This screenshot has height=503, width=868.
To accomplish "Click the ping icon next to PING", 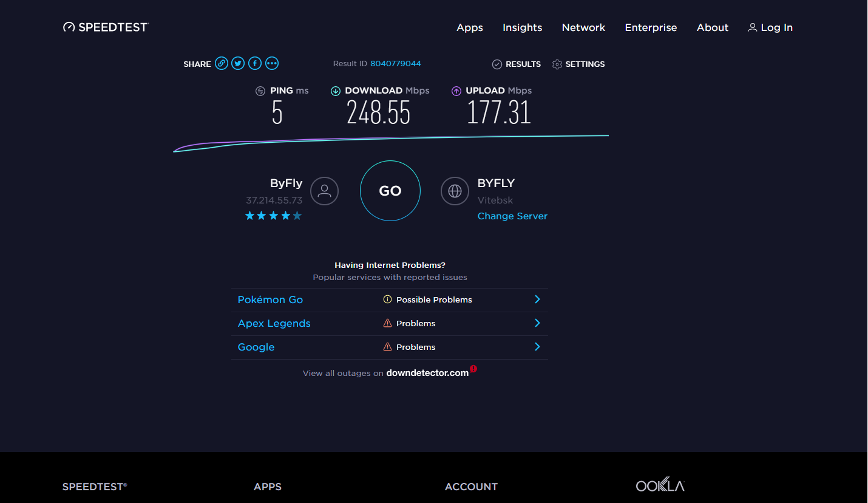I will 260,91.
